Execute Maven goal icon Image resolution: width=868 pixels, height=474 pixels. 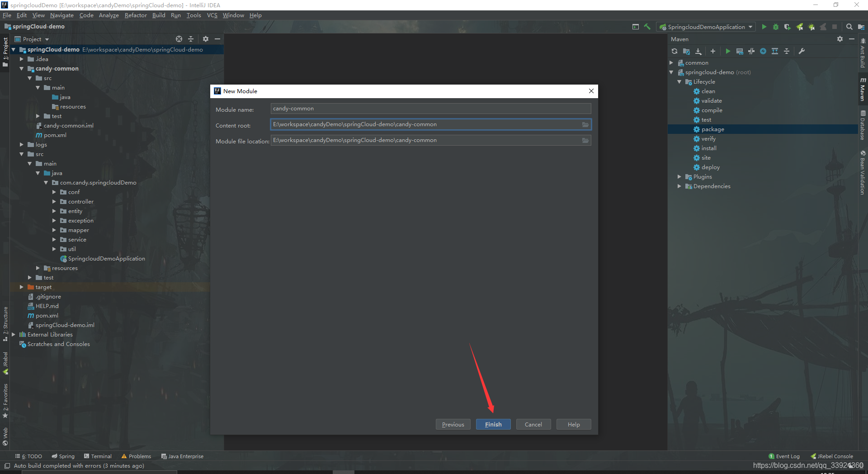740,51
